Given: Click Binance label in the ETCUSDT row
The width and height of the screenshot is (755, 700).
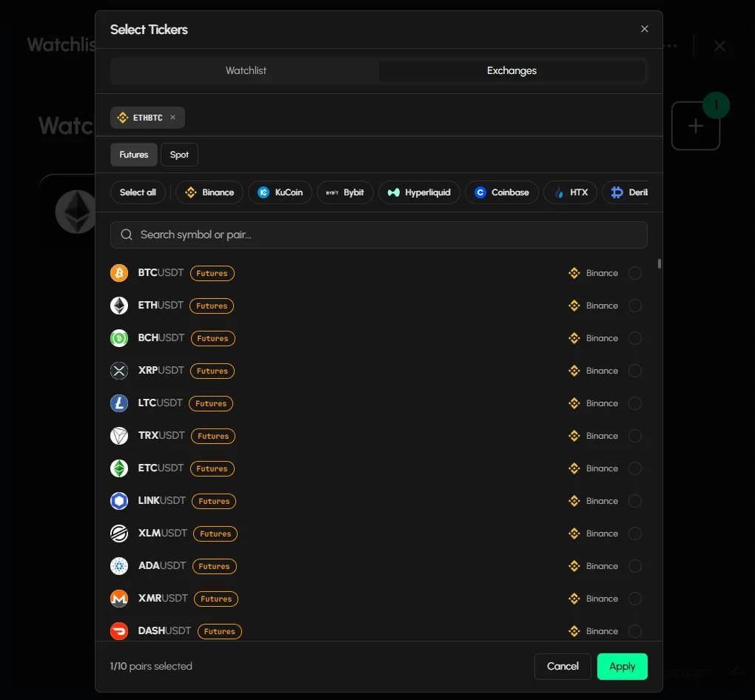Looking at the screenshot, I should 602,468.
